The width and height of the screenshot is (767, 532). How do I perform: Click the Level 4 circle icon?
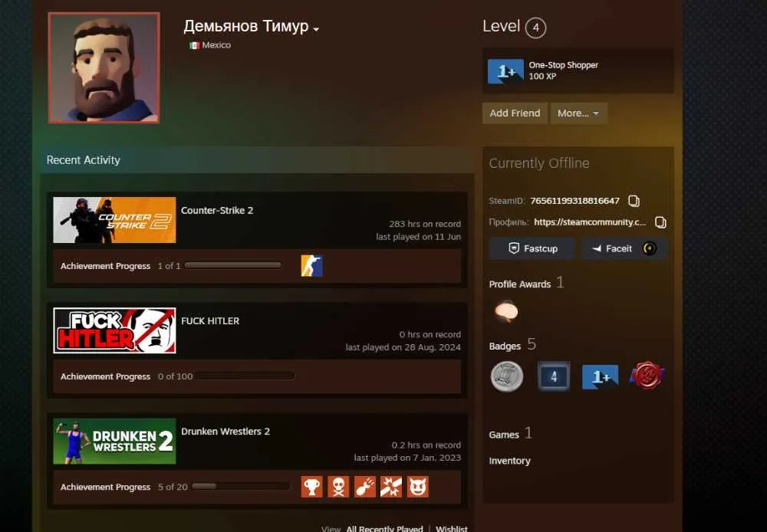click(x=535, y=28)
